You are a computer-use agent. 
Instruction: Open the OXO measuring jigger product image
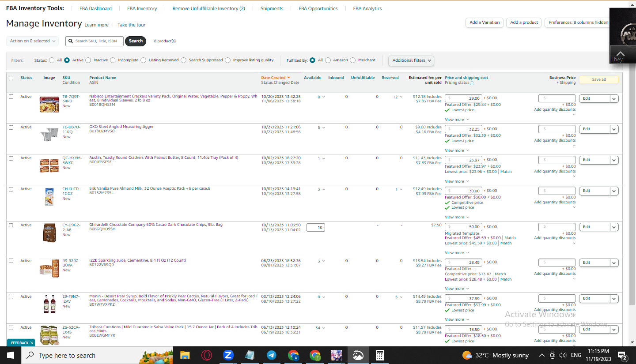point(49,135)
